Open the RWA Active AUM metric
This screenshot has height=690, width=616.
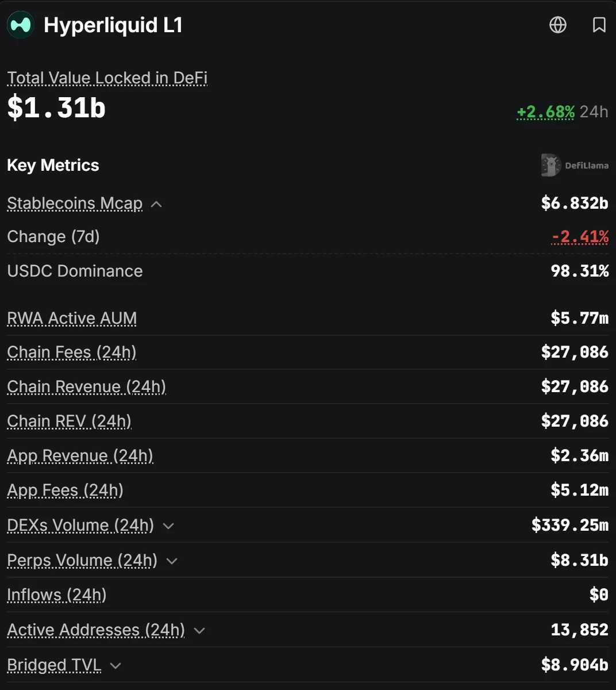coord(72,318)
